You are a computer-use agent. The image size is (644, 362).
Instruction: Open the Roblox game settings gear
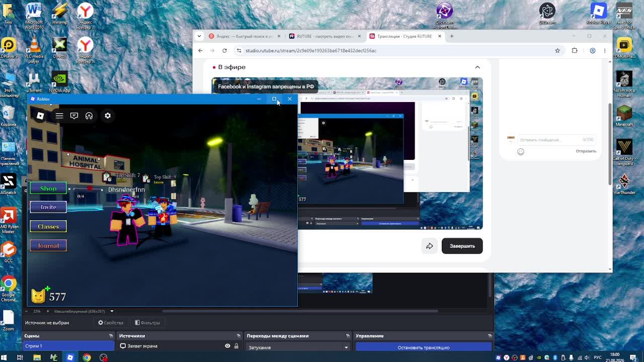point(108,116)
